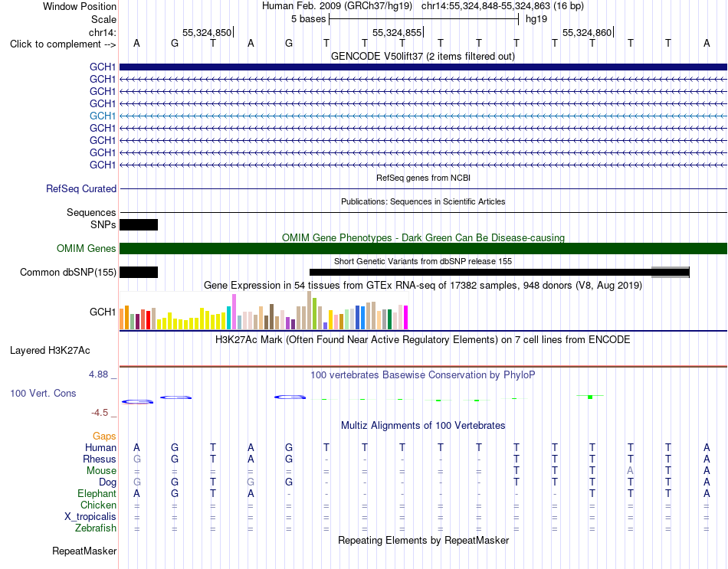Image resolution: width=728 pixels, height=569 pixels.
Task: Click the 'Rhesus' species label
Action: pyautogui.click(x=100, y=459)
